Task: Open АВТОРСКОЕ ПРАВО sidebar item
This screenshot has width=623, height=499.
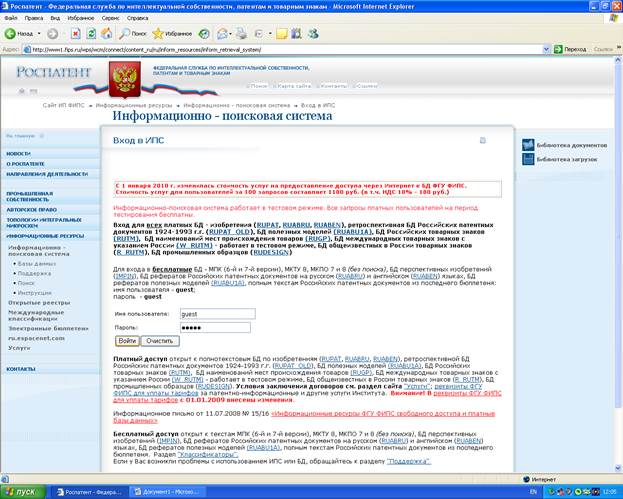Action: pos(31,209)
